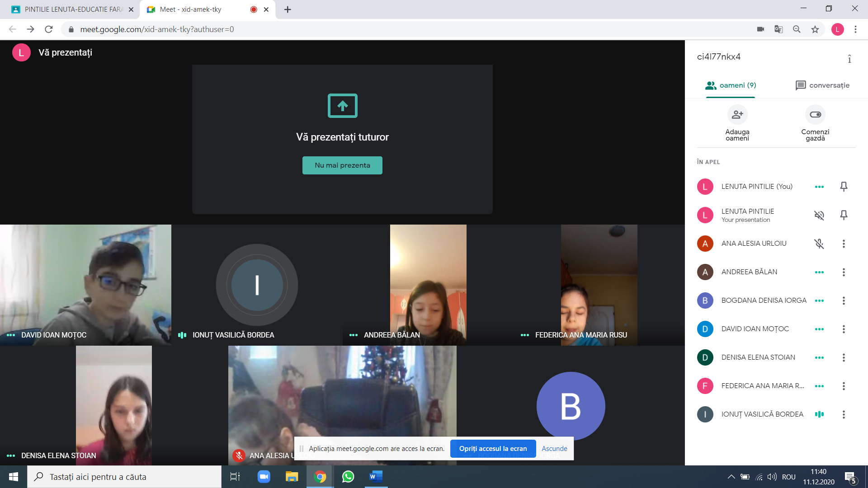Pin LENUTA PINTILIE (You) to screen
Viewport: 868px width, 488px height.
click(x=844, y=187)
